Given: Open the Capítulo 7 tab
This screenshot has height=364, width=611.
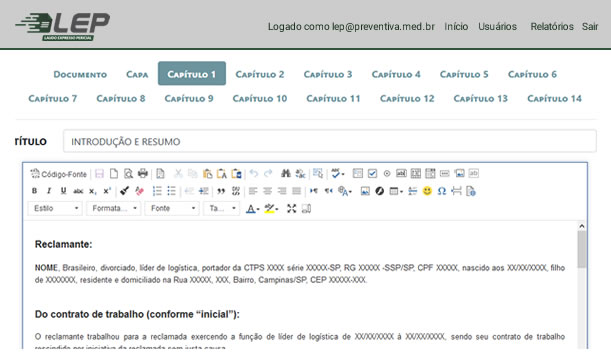Looking at the screenshot, I should click(53, 99).
